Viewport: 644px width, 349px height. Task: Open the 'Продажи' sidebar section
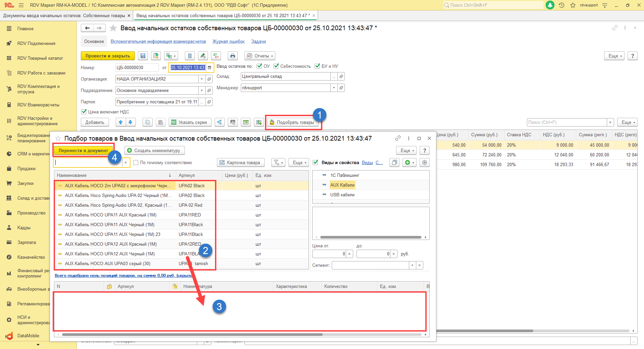click(26, 168)
